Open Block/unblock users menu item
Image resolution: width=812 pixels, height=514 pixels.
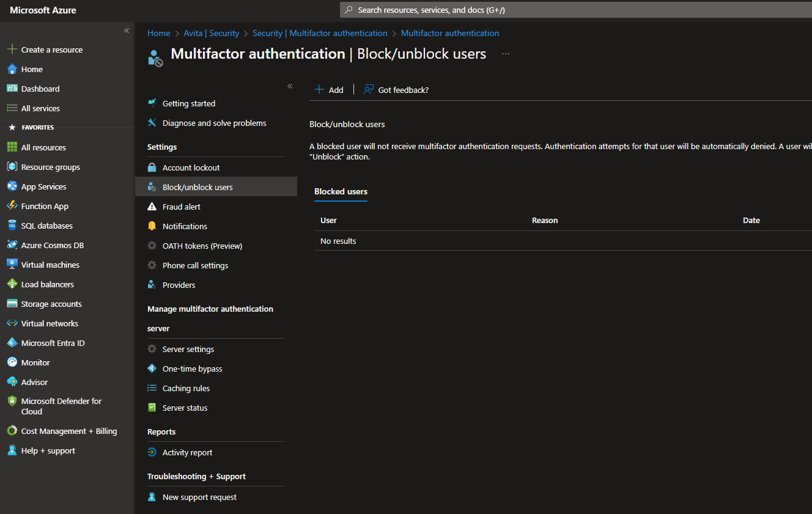coord(216,187)
